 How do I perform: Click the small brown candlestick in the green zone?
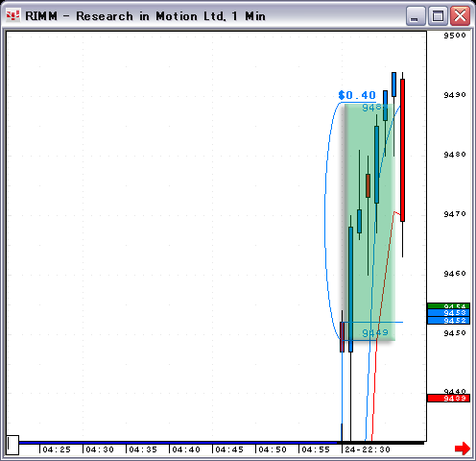368,185
